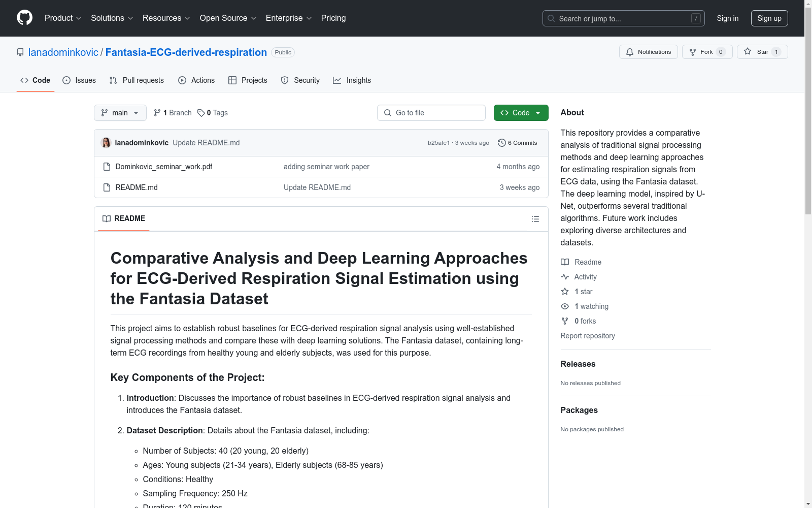Screen dimensions: 812x508
Task: Click the tag icon next to 0 Tags
Action: [x=201, y=113]
